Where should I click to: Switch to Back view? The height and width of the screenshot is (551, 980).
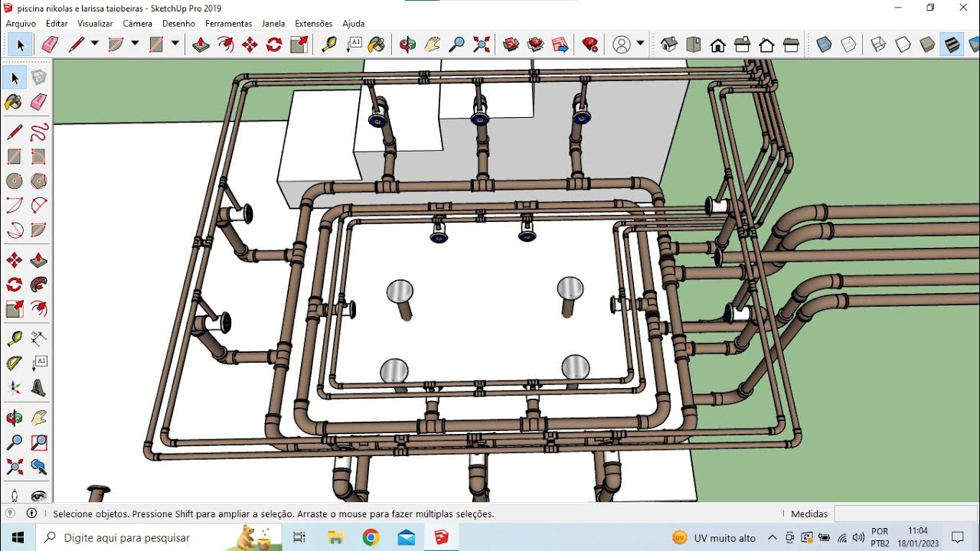tap(767, 44)
